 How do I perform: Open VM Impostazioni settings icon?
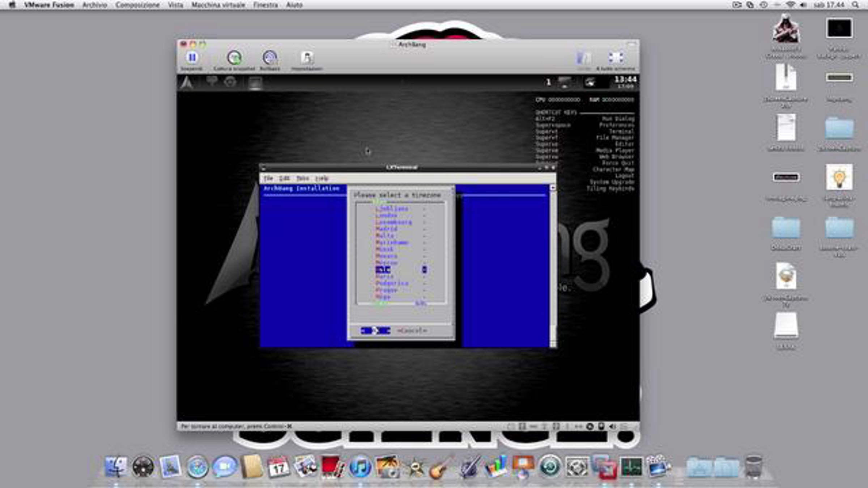[x=307, y=58]
